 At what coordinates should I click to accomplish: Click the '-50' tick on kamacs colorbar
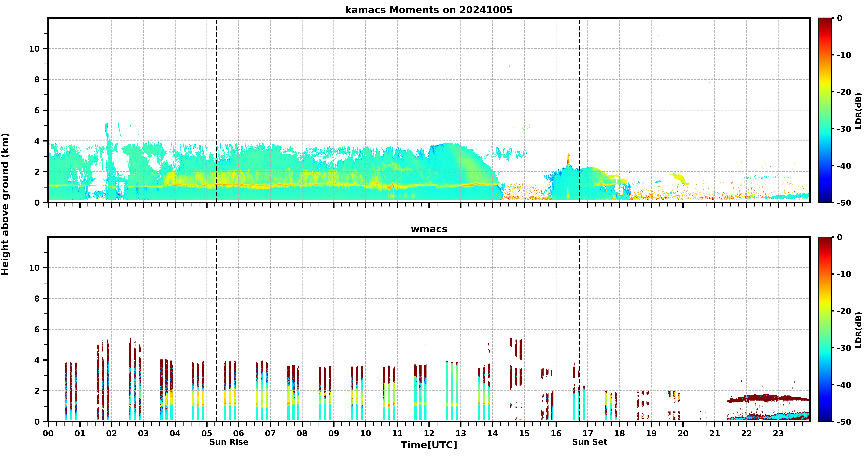click(x=844, y=203)
